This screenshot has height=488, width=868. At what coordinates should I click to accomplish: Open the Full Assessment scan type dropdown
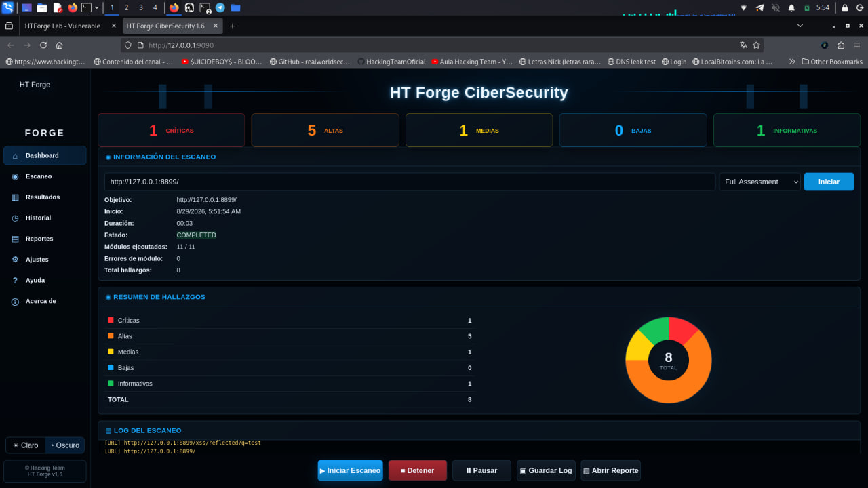pos(760,182)
